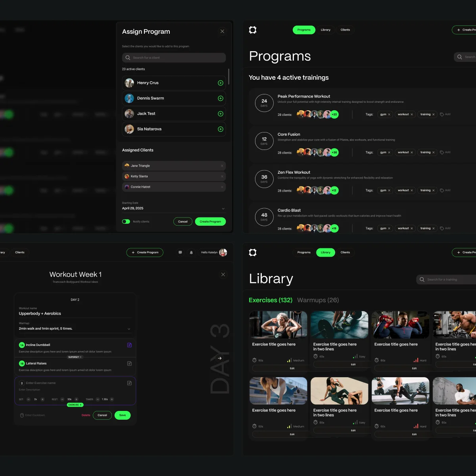
Task: Click the Enter Cooldown field
Action: pyautogui.click(x=33, y=415)
